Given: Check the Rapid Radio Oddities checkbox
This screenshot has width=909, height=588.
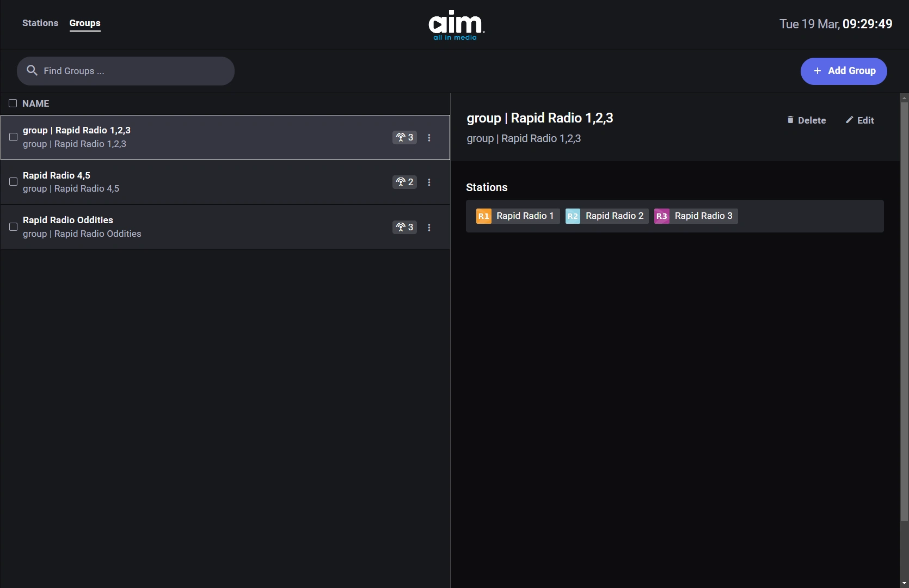Looking at the screenshot, I should (14, 227).
